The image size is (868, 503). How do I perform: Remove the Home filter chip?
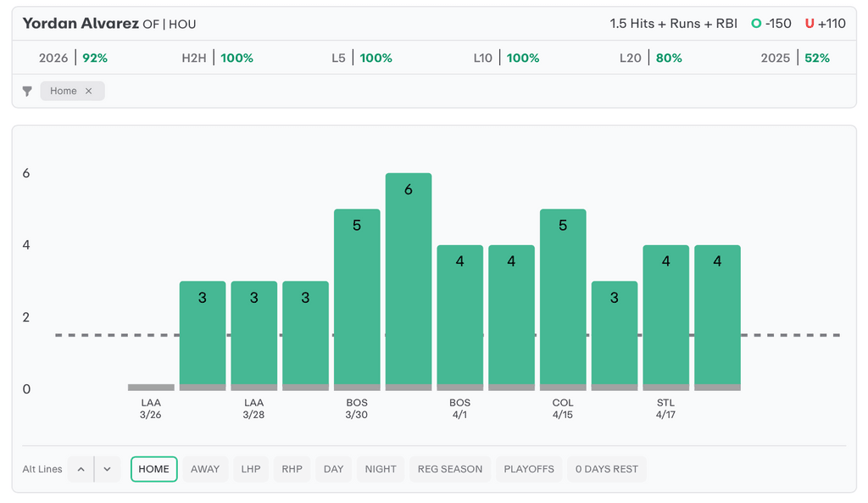[x=88, y=92]
